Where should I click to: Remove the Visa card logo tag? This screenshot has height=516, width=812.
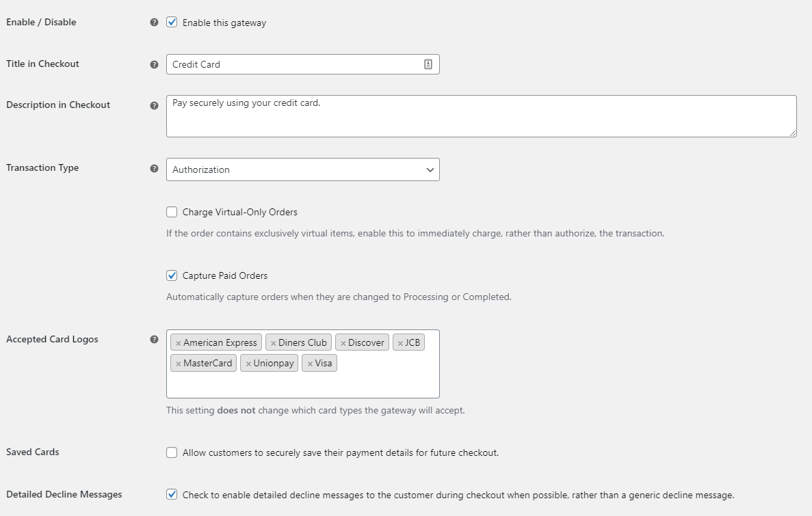coord(310,364)
